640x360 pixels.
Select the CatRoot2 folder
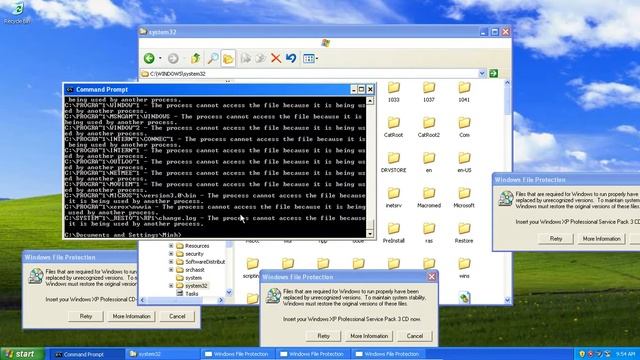click(429, 127)
